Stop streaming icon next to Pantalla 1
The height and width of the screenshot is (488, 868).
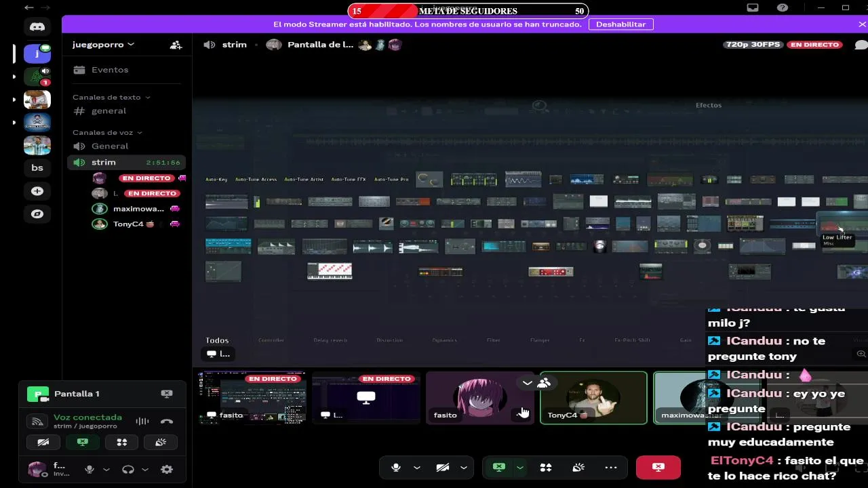(167, 394)
